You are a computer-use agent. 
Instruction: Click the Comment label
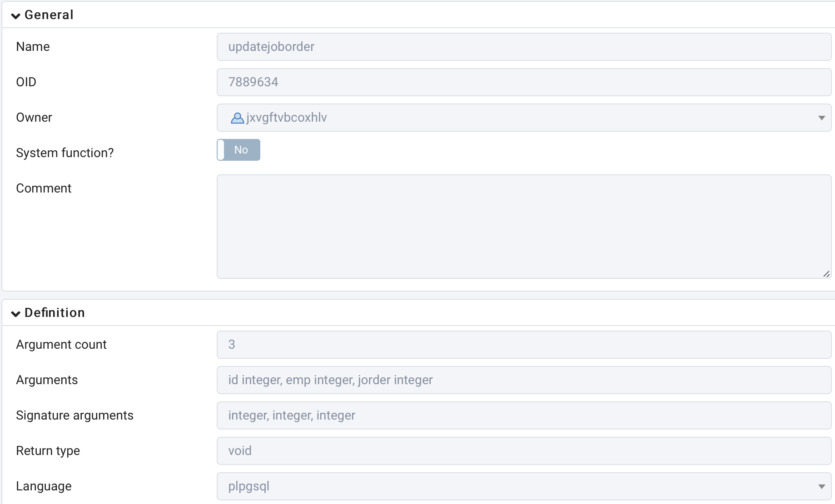(44, 188)
